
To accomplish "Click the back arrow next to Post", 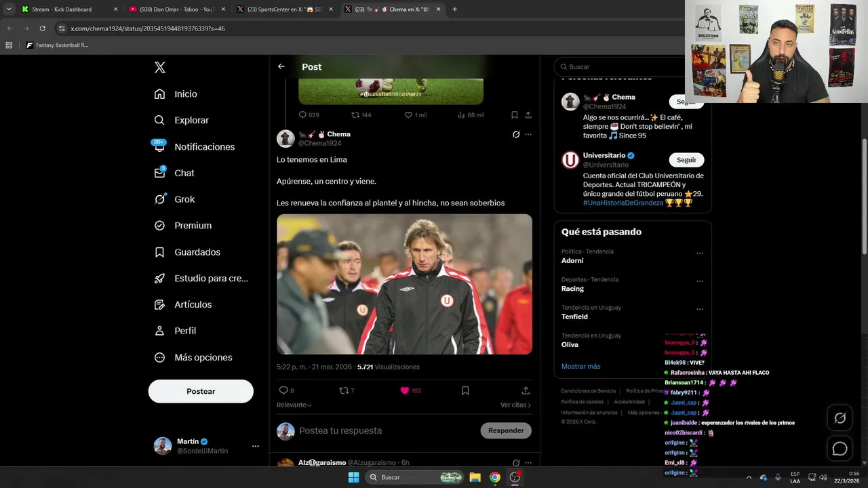I will tap(281, 66).
